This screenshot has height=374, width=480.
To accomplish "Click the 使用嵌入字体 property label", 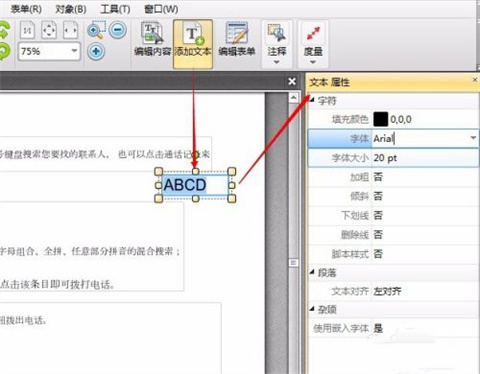I will [x=341, y=329].
